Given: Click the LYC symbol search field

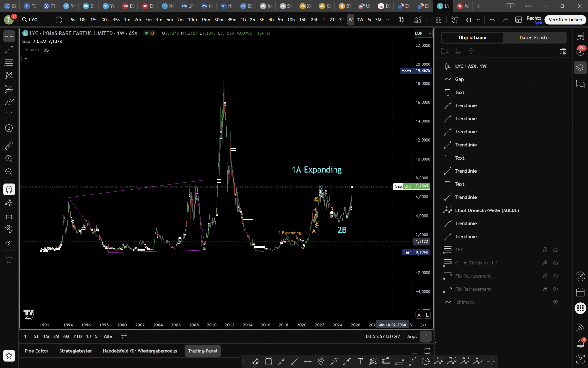Looking at the screenshot, I should [33, 20].
